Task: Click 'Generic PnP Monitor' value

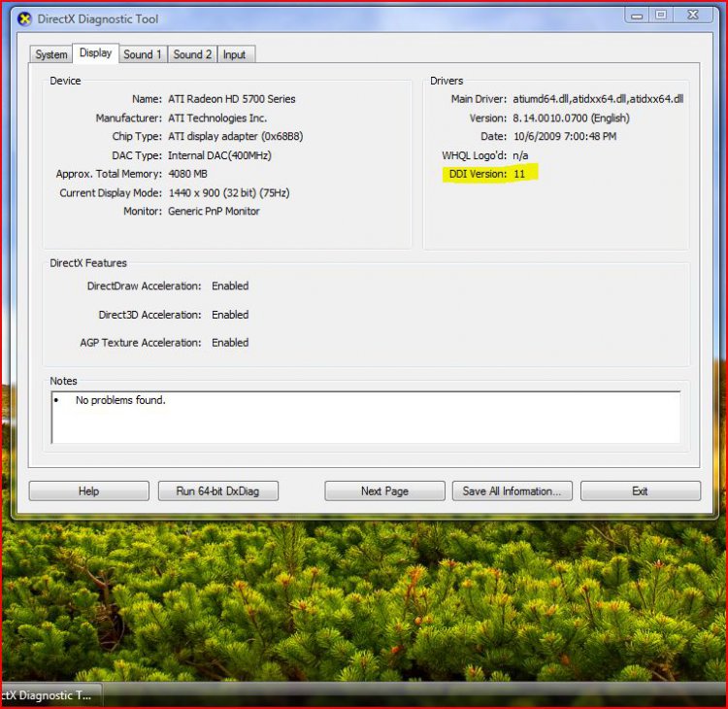Action: click(x=214, y=211)
